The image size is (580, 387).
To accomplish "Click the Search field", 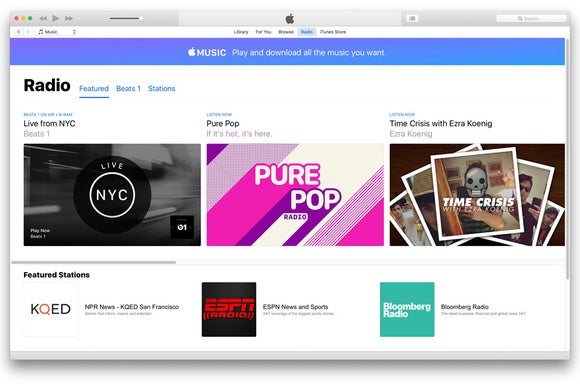I will pyautogui.click(x=531, y=18).
